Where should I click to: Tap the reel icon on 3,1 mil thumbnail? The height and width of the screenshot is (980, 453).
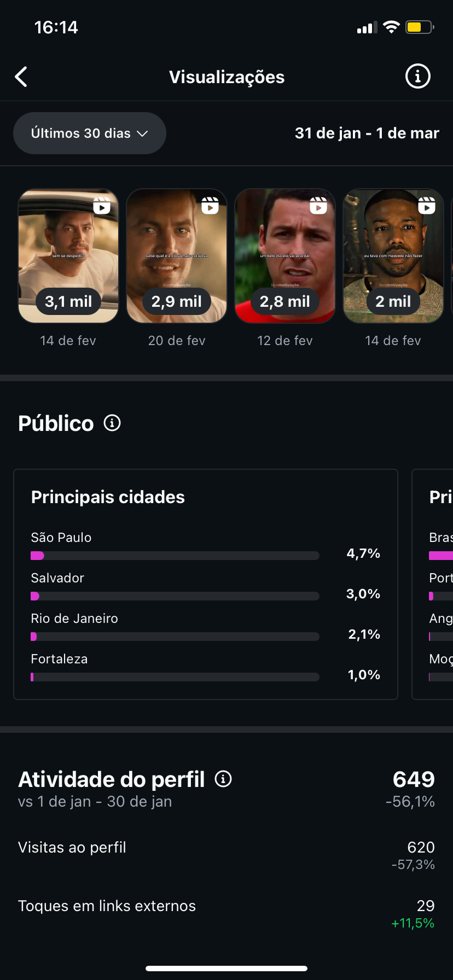tap(102, 206)
